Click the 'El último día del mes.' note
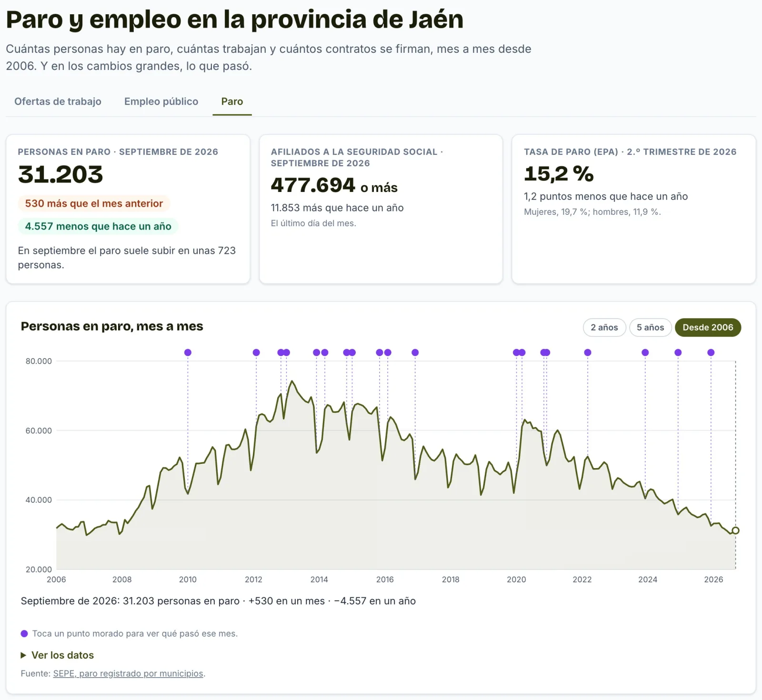The image size is (762, 700). (313, 223)
